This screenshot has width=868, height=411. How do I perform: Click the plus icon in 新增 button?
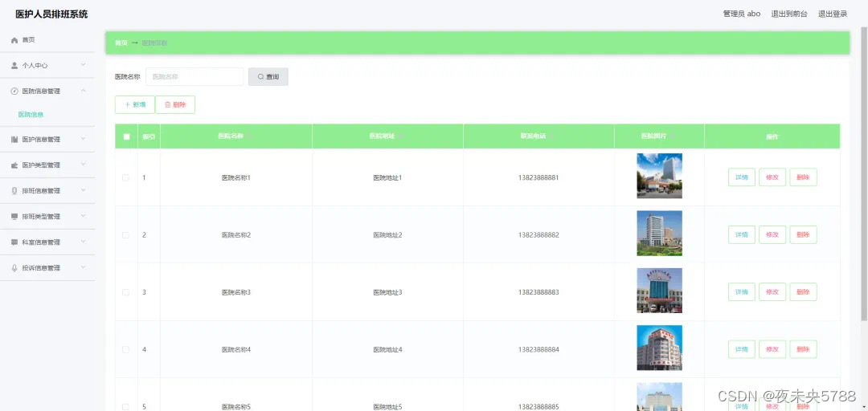coord(127,104)
